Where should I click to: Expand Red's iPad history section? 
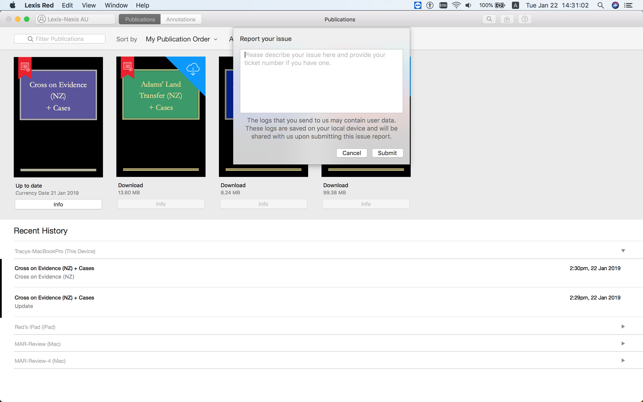click(x=623, y=327)
